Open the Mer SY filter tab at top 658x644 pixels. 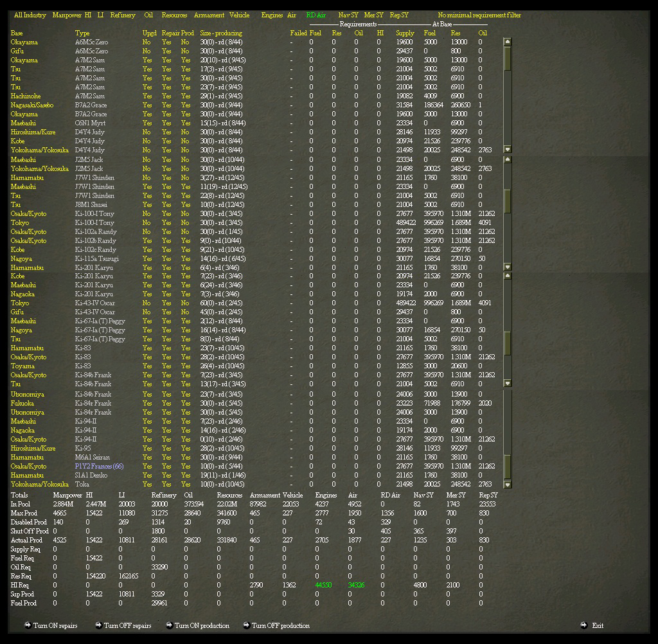(x=374, y=15)
